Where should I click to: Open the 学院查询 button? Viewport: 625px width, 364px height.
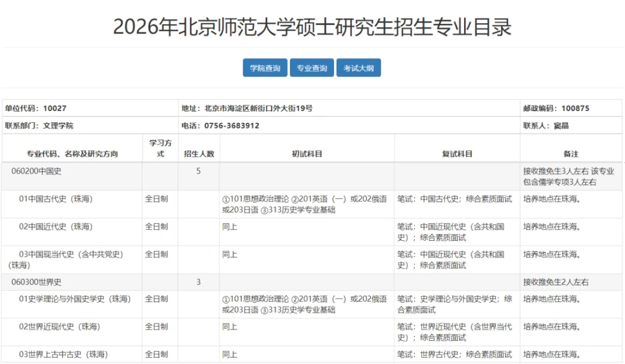(x=265, y=68)
